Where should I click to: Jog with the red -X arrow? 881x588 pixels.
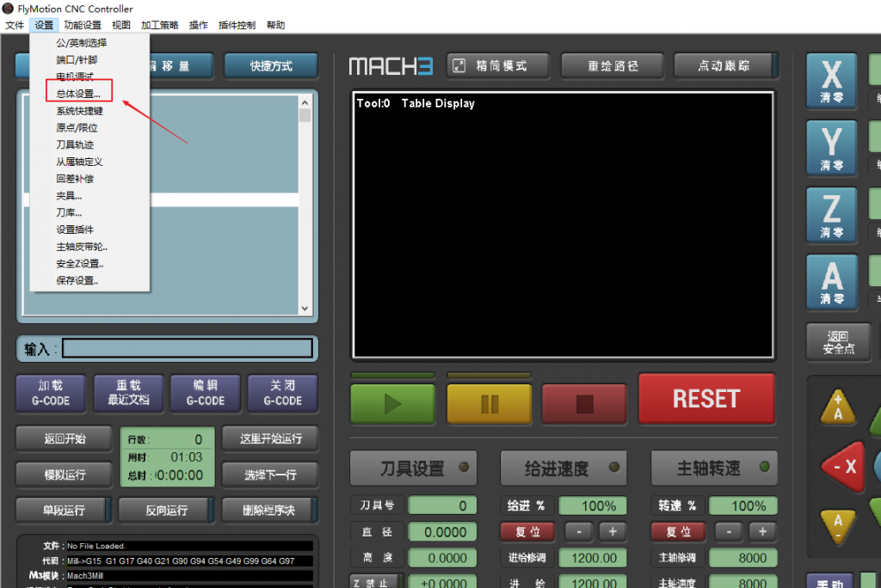click(x=844, y=466)
